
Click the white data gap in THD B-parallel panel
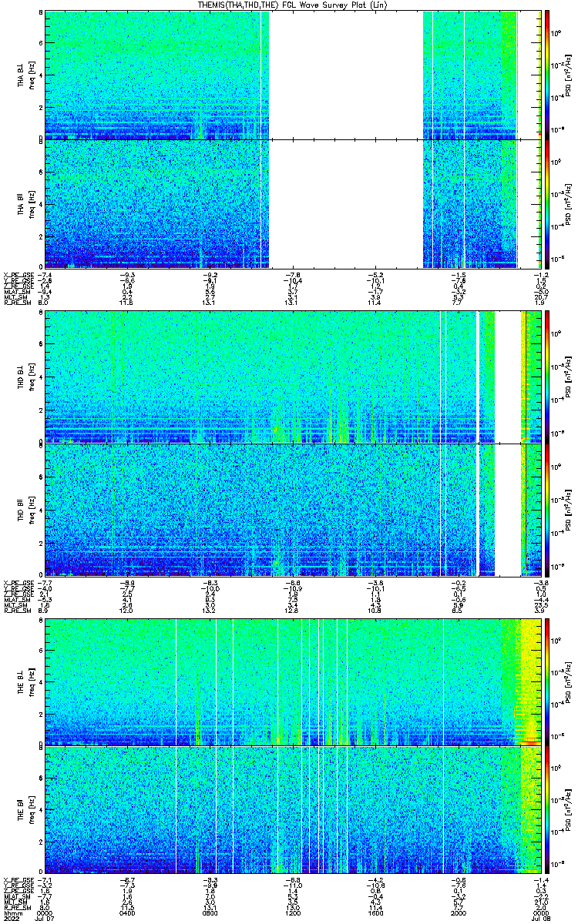click(506, 509)
